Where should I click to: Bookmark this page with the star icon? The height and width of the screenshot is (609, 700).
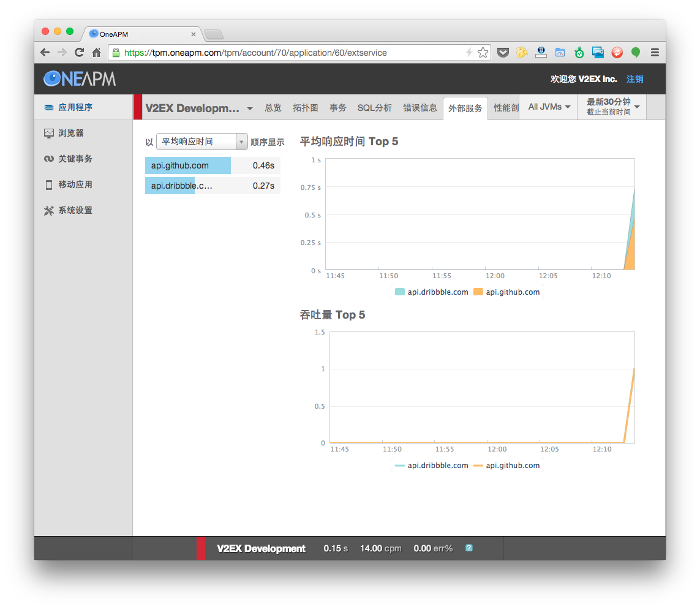483,53
